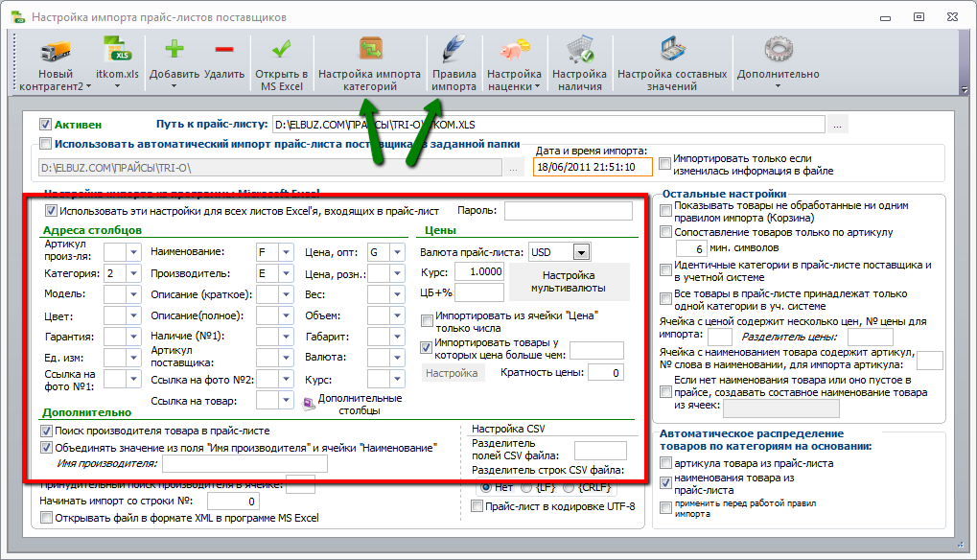Check Прайс-лист в кодировке UTF-8
This screenshot has width=977, height=560.
click(x=477, y=506)
